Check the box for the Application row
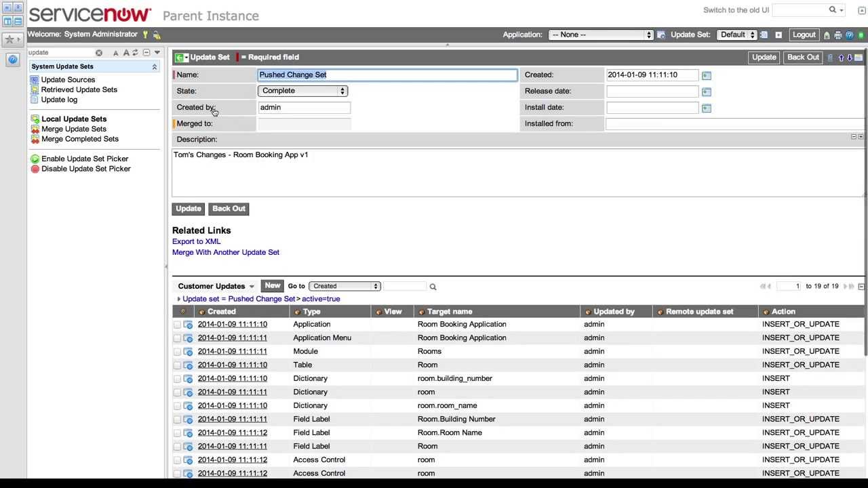Image resolution: width=868 pixels, height=488 pixels. [x=178, y=325]
